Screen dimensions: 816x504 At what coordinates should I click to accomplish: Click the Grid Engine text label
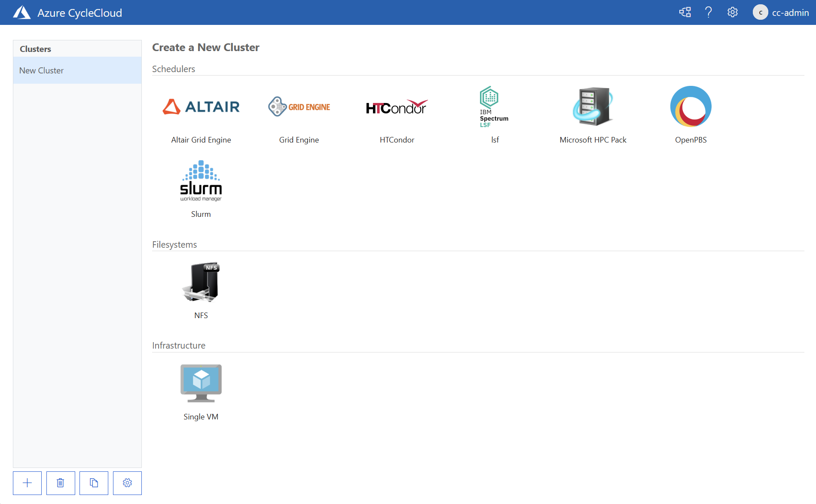tap(299, 140)
